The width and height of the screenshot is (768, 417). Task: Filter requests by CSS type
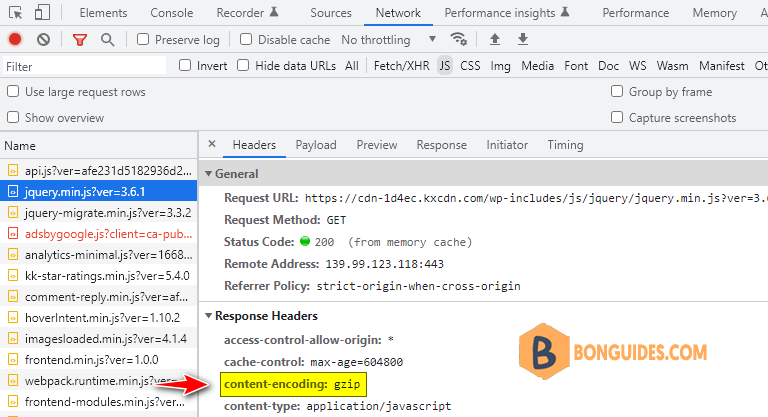[x=470, y=66]
